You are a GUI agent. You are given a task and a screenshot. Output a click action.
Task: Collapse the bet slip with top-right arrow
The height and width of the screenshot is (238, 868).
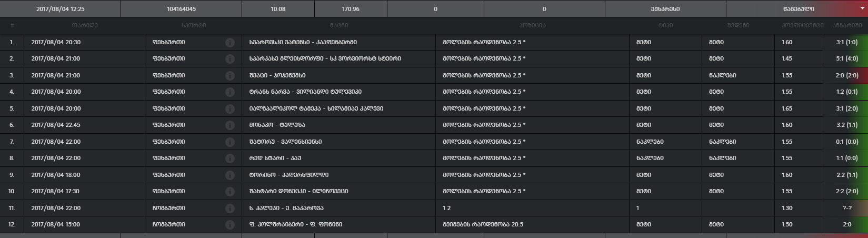point(862,8)
